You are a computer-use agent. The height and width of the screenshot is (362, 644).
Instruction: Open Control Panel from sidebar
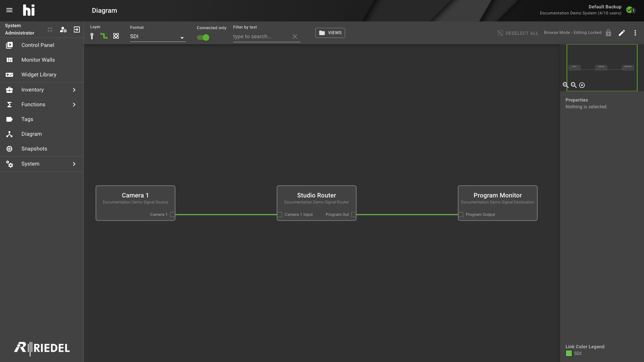pos(42,45)
